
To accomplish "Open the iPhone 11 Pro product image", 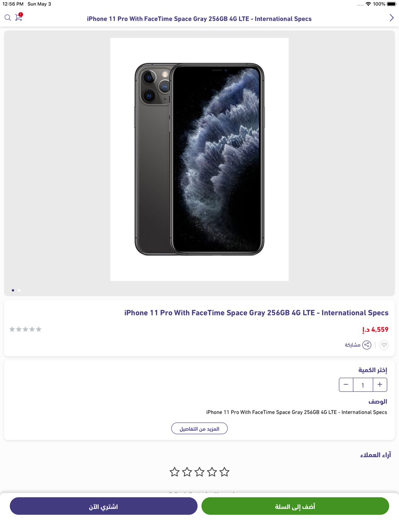I will [x=199, y=160].
